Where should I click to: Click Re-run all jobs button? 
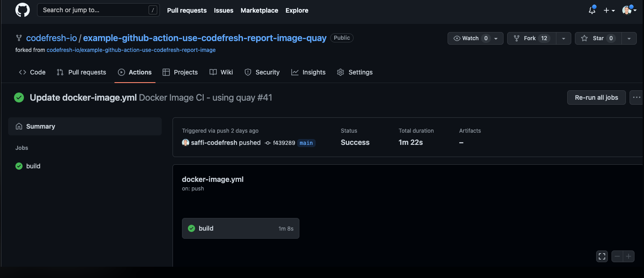[596, 97]
